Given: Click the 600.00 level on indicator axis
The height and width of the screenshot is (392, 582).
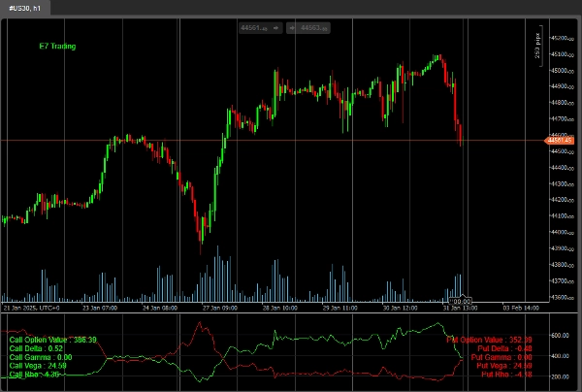Looking at the screenshot, I should pyautogui.click(x=559, y=336).
